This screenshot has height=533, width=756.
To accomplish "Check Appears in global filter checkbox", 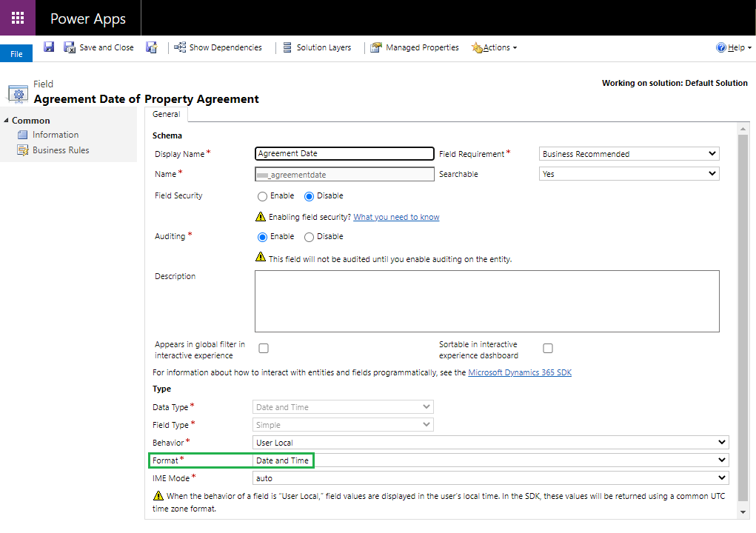I will click(x=264, y=348).
